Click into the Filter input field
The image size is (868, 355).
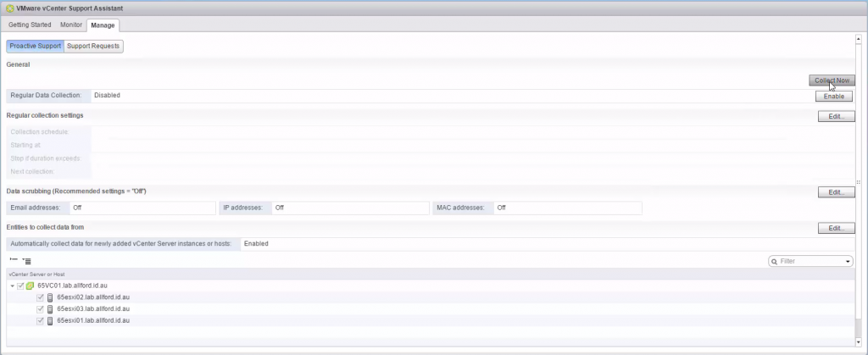coord(810,262)
